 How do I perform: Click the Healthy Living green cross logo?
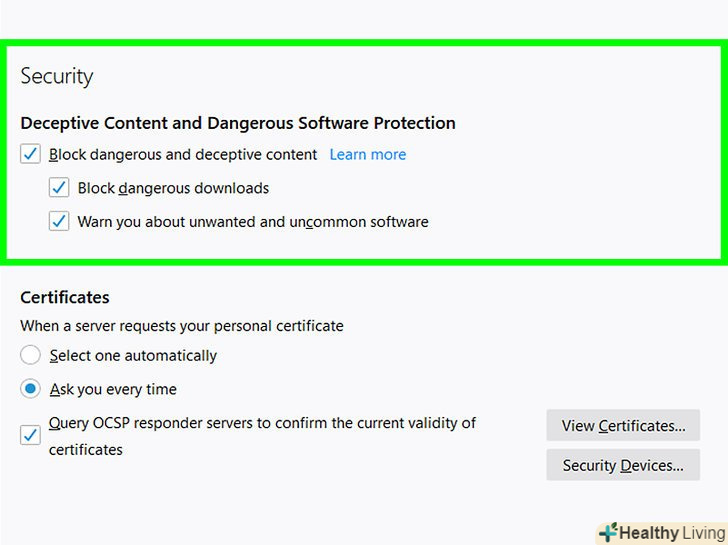[x=608, y=533]
